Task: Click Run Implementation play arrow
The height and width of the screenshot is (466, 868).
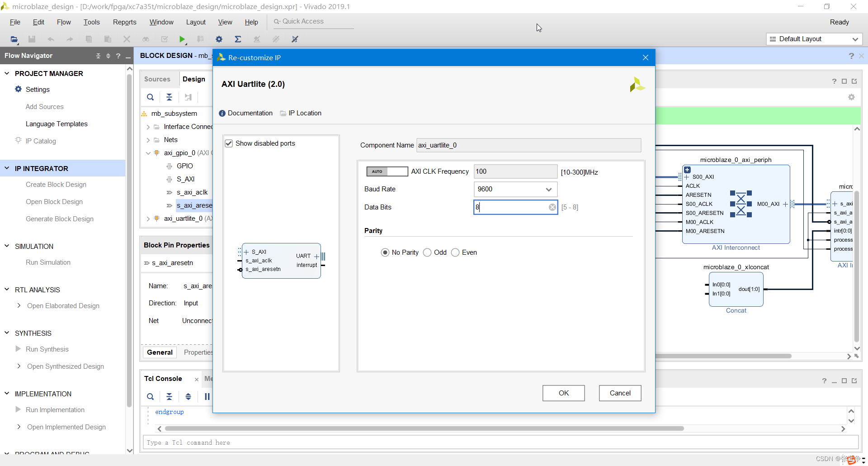Action: (18, 409)
